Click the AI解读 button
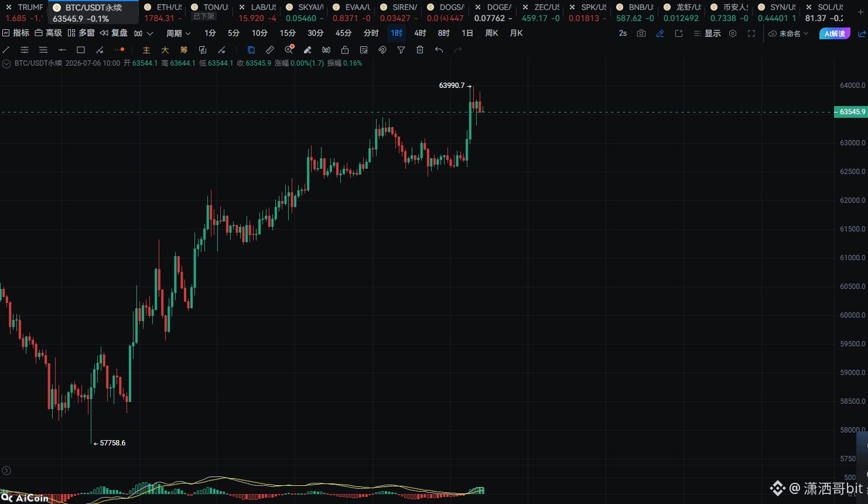Viewport: 868px width, 504px height. click(835, 33)
